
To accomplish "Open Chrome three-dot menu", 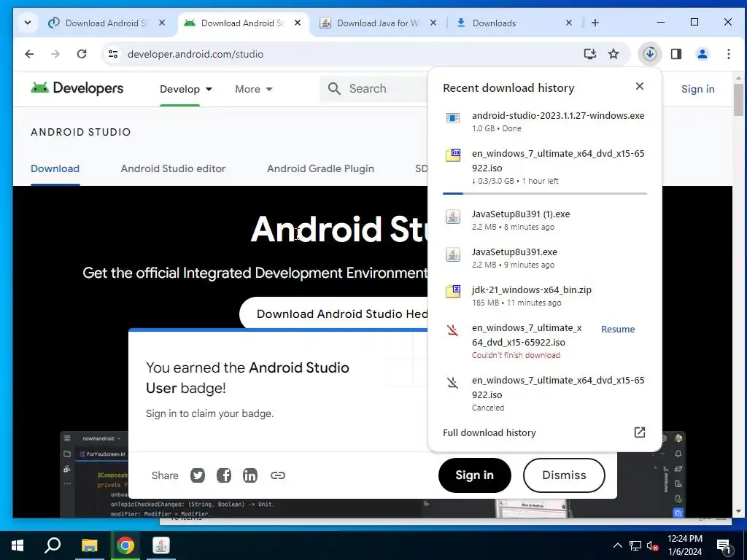I will pyautogui.click(x=729, y=54).
